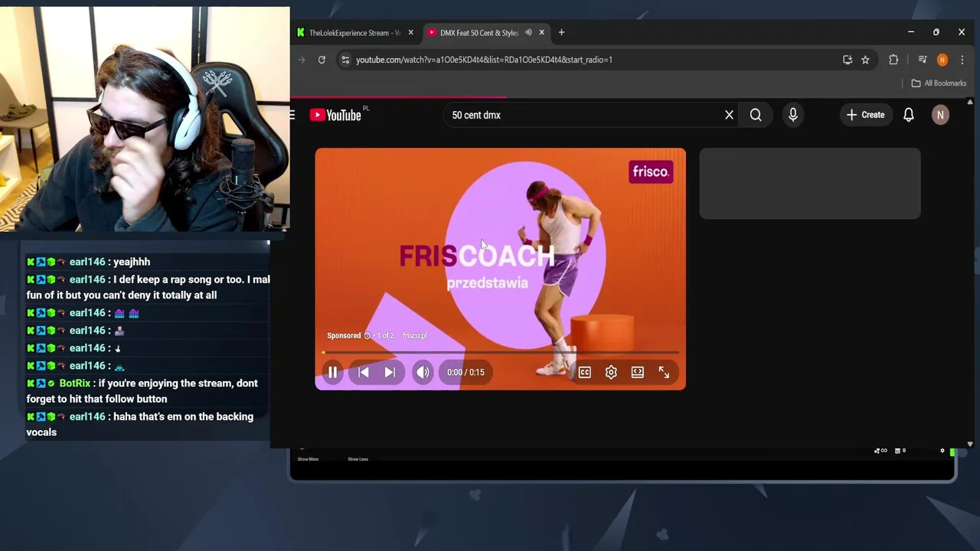The height and width of the screenshot is (551, 980).
Task: Click Show More below the page
Action: [308, 459]
